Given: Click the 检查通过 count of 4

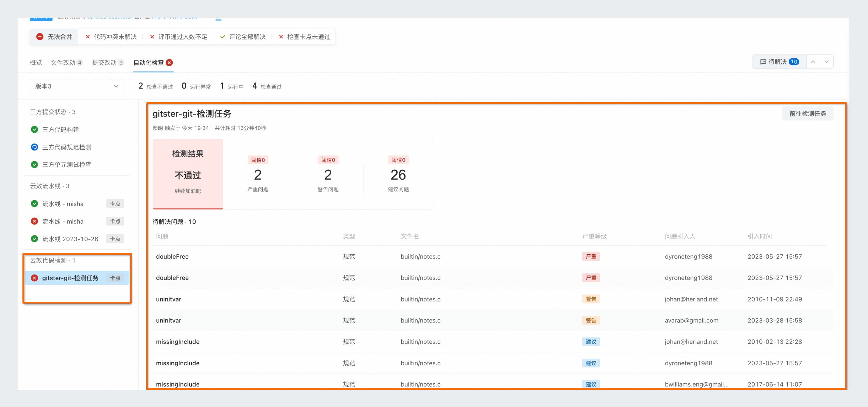Looking at the screenshot, I should coord(255,86).
